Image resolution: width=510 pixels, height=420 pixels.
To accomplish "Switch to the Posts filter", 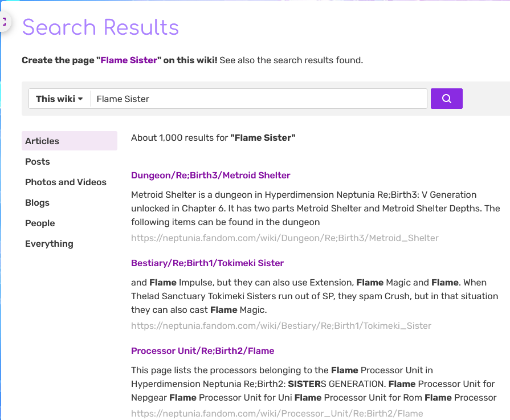I will [x=38, y=161].
